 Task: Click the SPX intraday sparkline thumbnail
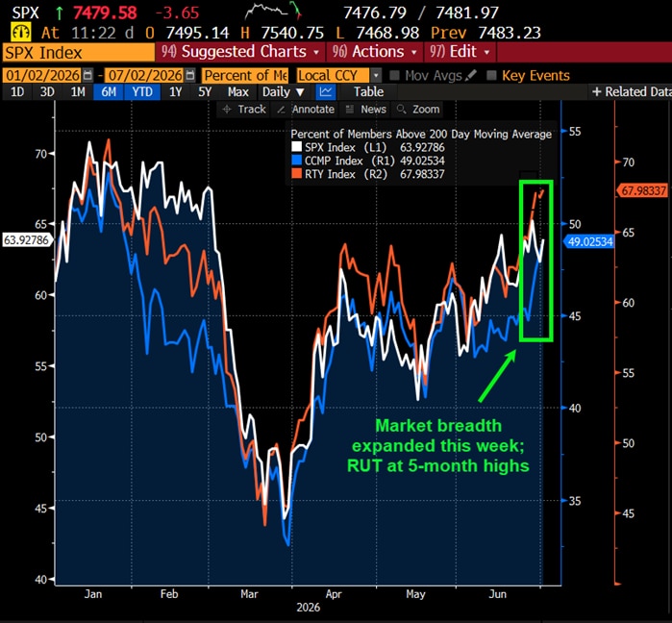[x=273, y=11]
